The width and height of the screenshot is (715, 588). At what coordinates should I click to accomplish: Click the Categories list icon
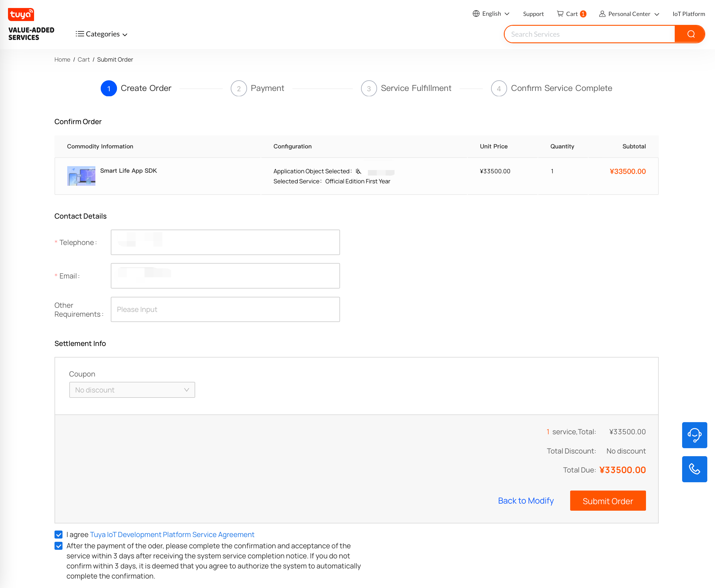coord(80,34)
